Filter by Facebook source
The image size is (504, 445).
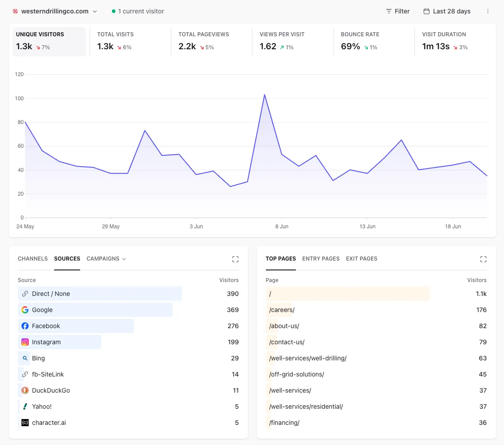coord(46,326)
